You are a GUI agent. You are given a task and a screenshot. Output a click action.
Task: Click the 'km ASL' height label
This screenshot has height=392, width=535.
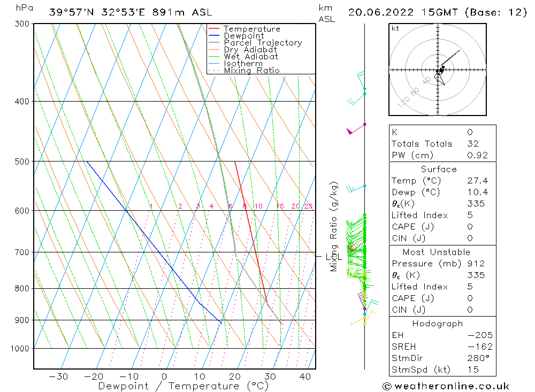(327, 14)
